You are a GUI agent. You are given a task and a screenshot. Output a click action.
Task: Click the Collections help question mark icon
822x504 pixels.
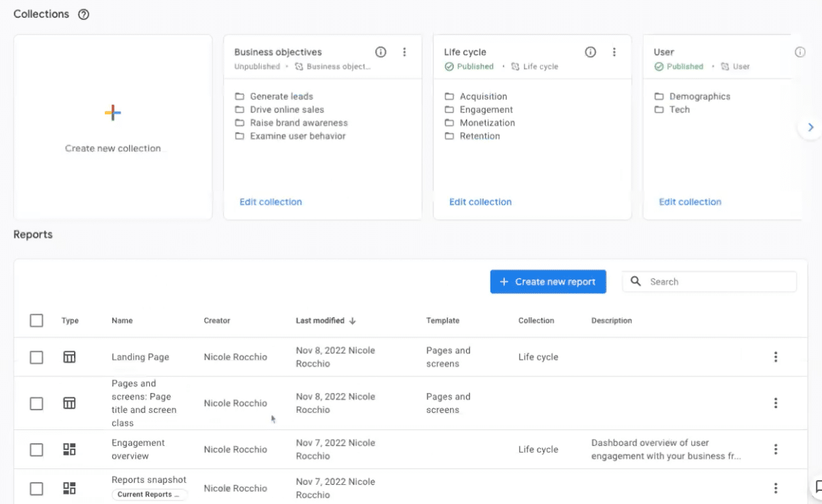point(84,14)
